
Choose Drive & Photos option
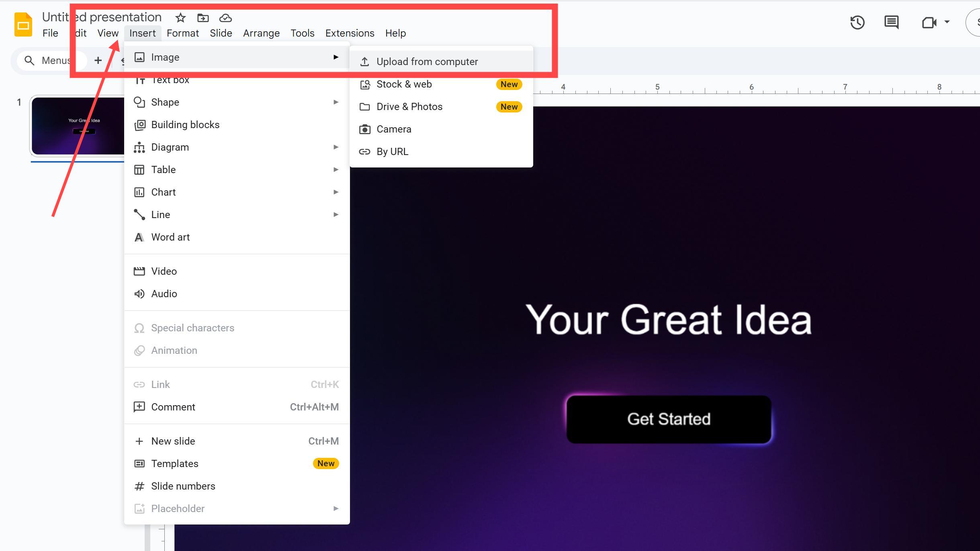click(441, 106)
